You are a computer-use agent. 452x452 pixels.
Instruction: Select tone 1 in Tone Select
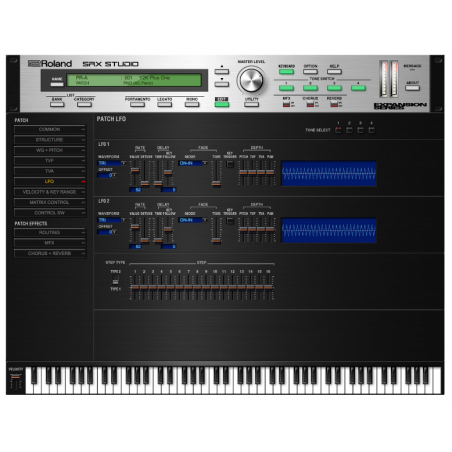[338, 130]
